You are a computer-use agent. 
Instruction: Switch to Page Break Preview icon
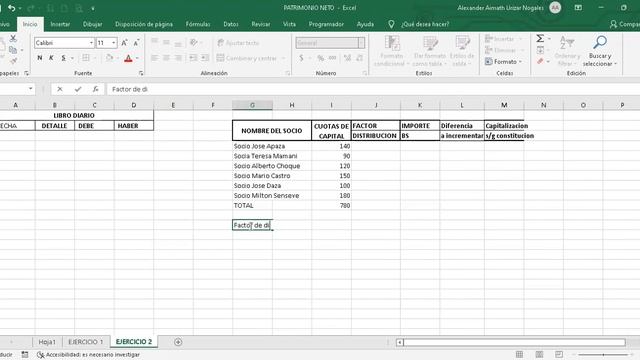(558, 354)
